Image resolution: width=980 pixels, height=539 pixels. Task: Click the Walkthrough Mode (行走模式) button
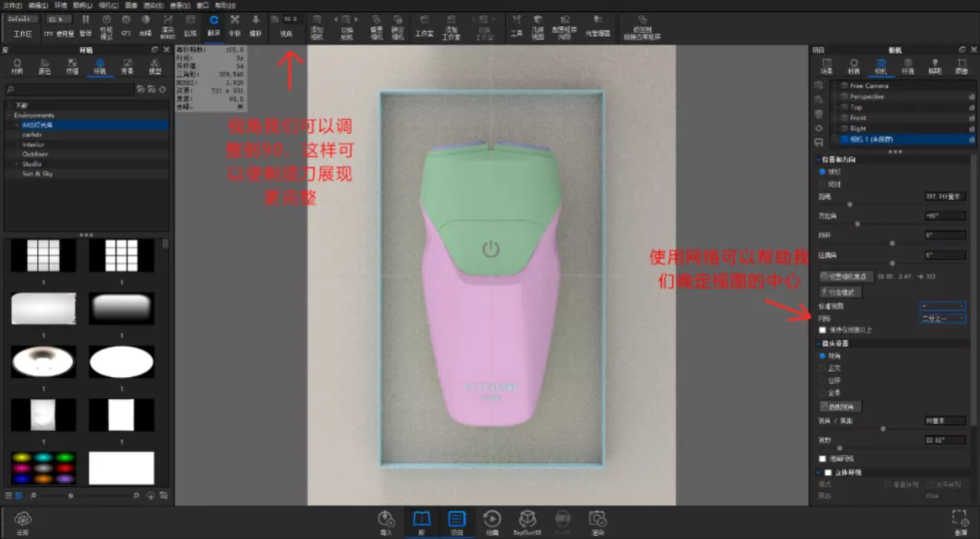841,292
